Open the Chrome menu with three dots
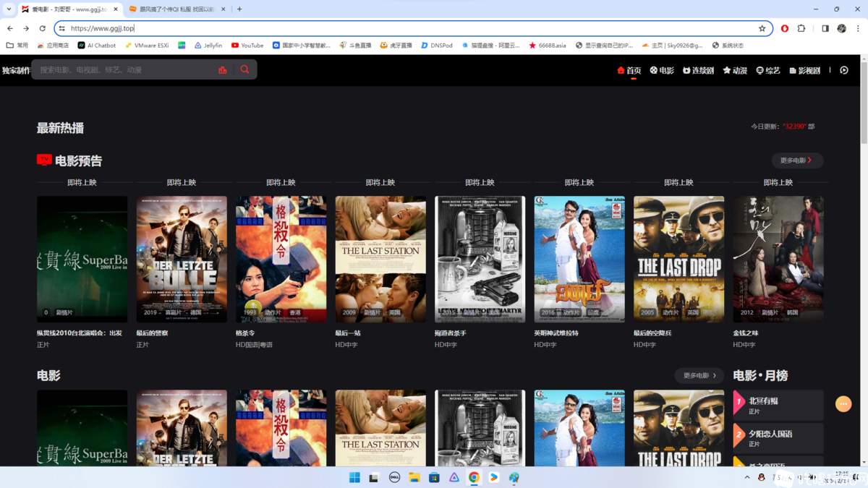 pos(858,28)
